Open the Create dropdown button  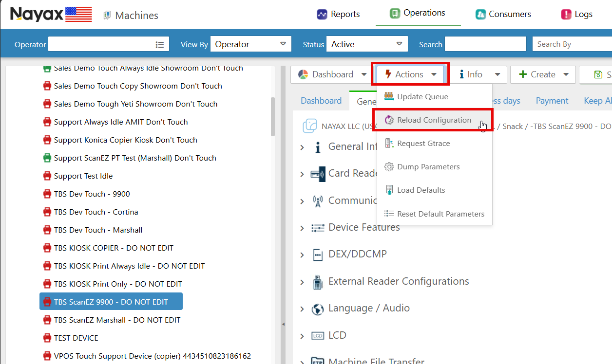pos(543,74)
